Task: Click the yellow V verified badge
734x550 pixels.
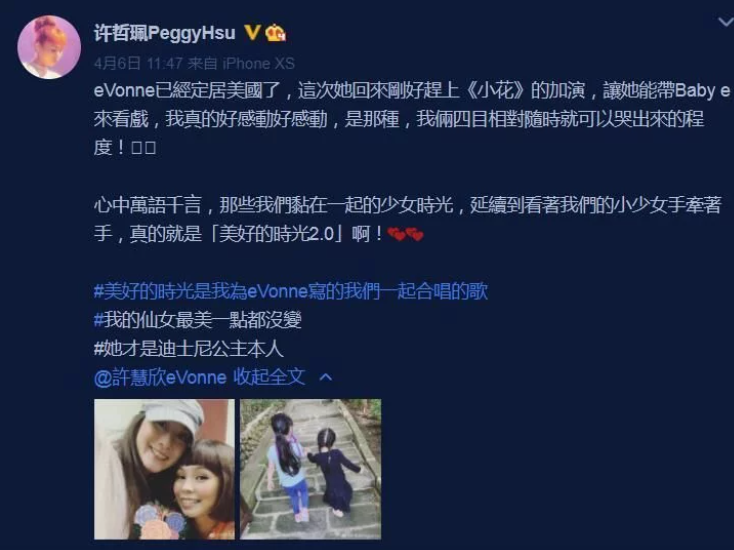Action: point(252,32)
